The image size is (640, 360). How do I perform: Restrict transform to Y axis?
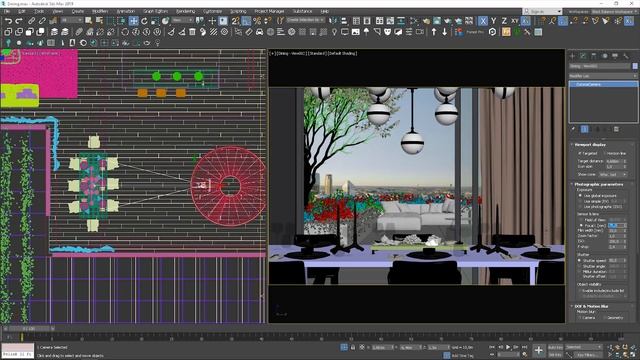coord(493,21)
